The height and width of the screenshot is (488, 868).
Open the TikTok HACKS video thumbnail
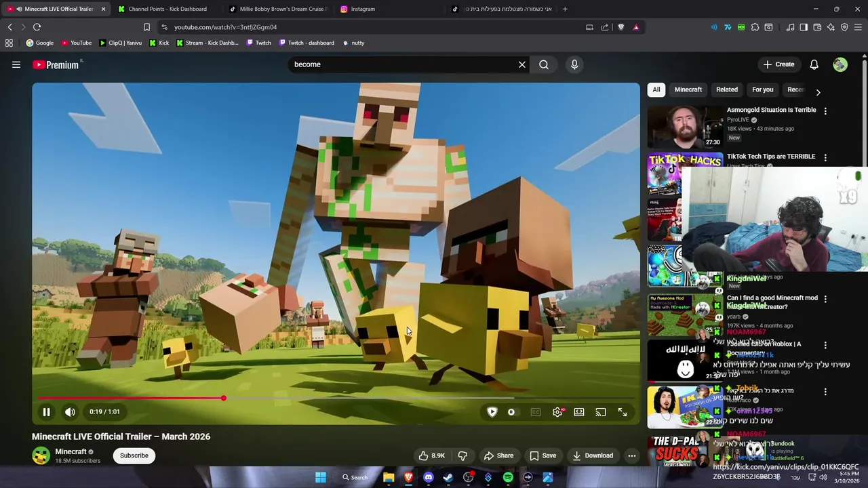tap(685, 174)
